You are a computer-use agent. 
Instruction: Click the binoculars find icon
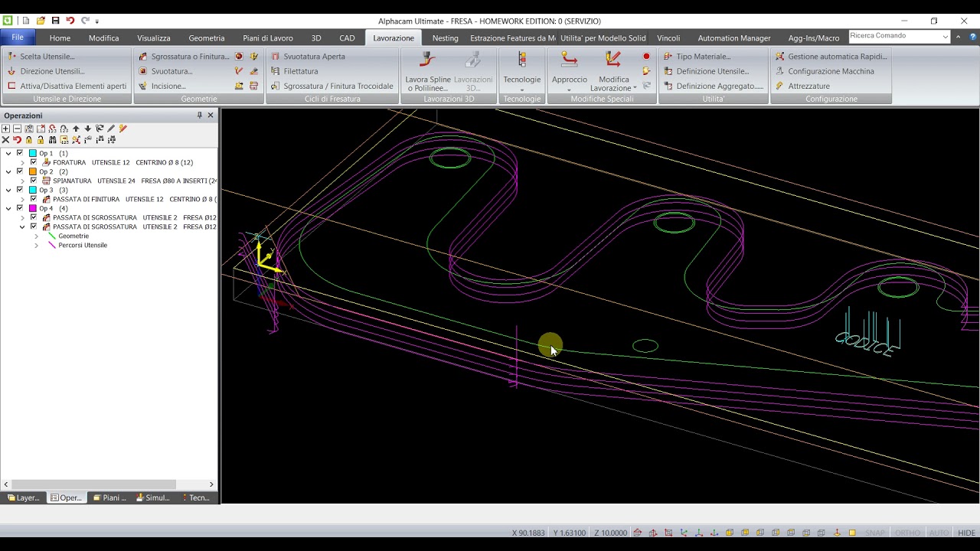point(52,140)
